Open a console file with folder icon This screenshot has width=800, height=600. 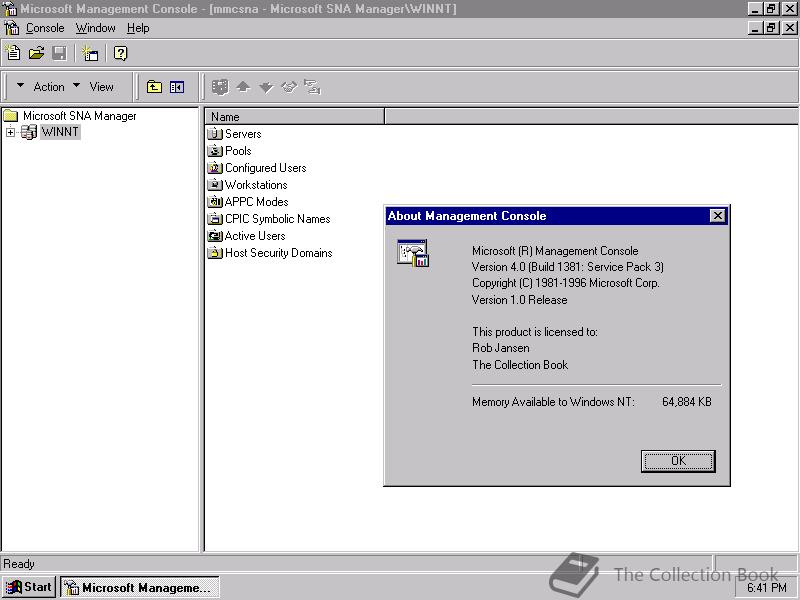(36, 53)
